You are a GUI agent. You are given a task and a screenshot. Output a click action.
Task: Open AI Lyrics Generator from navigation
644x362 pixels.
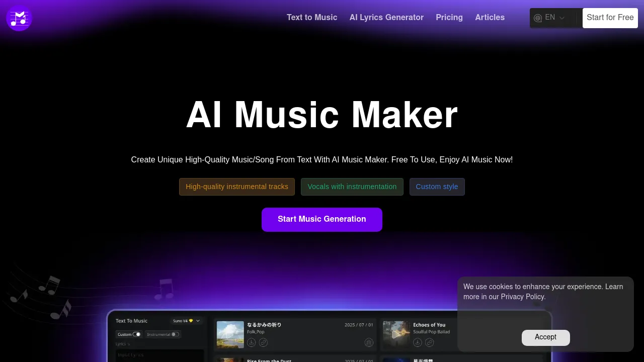[386, 18]
